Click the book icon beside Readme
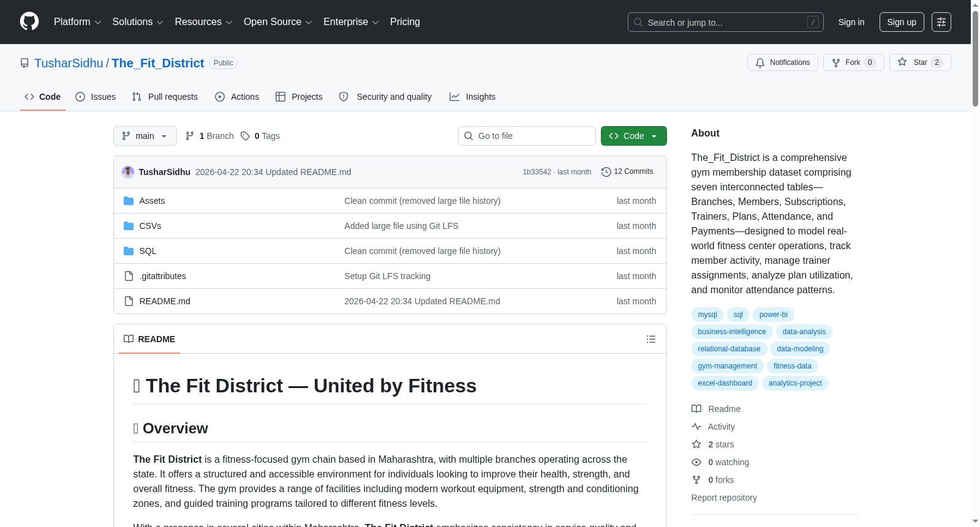980x527 pixels. (x=696, y=409)
